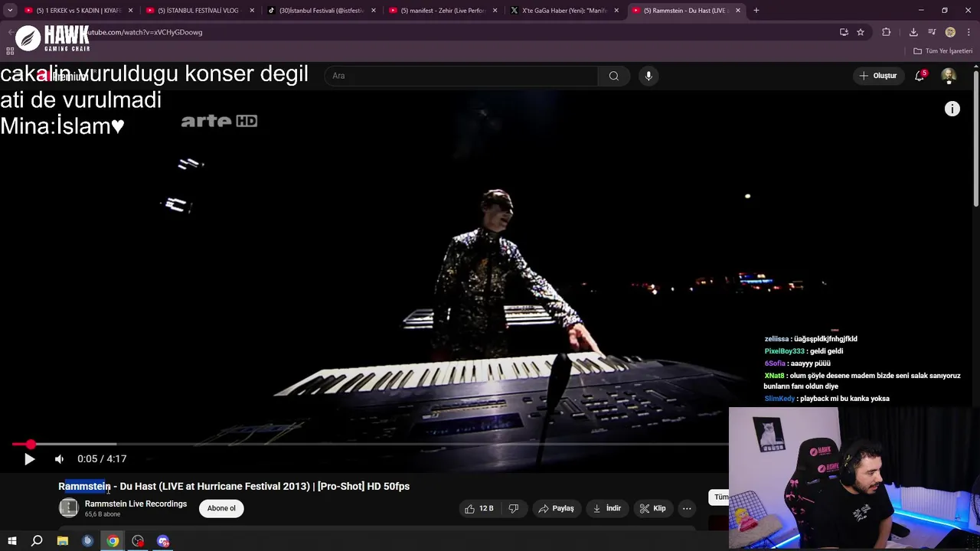Close the 'İSTANBUL FESTİVALİ VLOG' tab
Screen dimensions: 980x551
252,11
